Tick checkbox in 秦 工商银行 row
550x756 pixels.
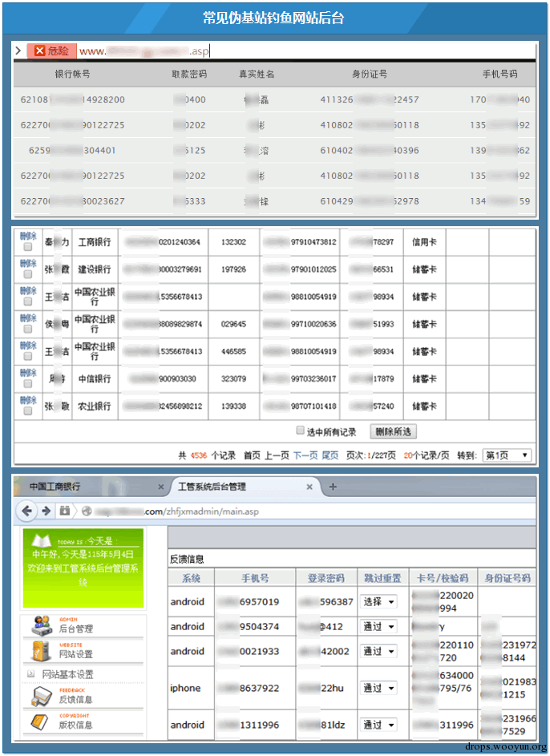pos(28,247)
